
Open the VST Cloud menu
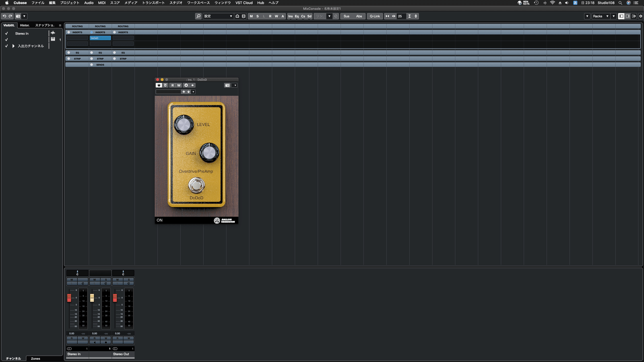tap(244, 3)
